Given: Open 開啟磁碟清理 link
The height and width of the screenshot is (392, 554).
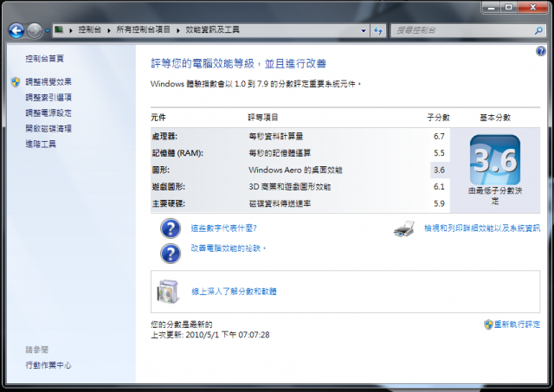Looking at the screenshot, I should pos(48,129).
